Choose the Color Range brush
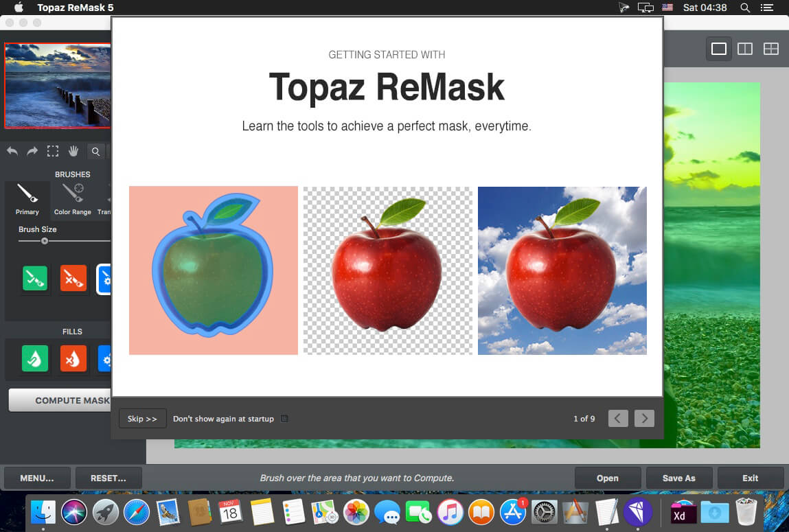Image resolution: width=789 pixels, height=532 pixels. pos(73,200)
